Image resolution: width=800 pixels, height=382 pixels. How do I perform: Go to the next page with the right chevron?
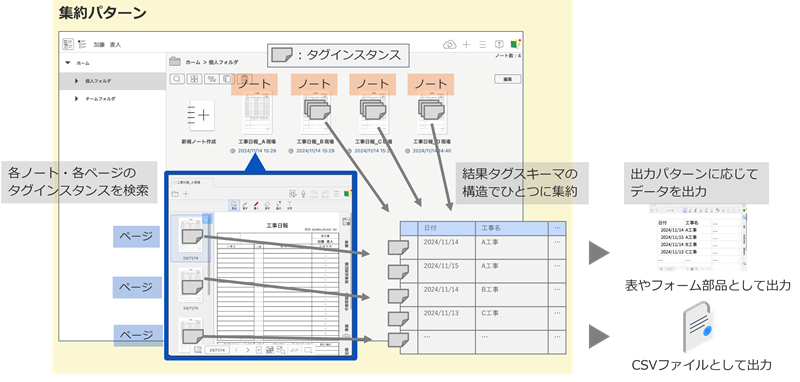pyautogui.click(x=248, y=350)
